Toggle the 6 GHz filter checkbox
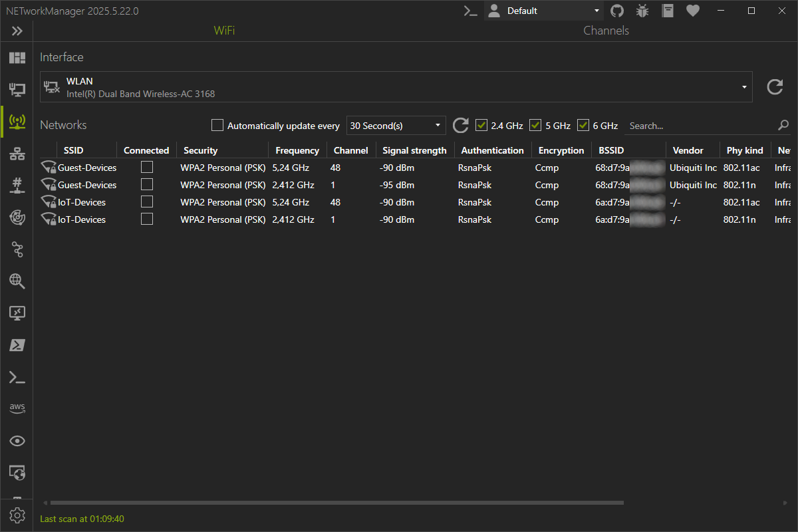Screen dimensions: 798x532 point(583,125)
